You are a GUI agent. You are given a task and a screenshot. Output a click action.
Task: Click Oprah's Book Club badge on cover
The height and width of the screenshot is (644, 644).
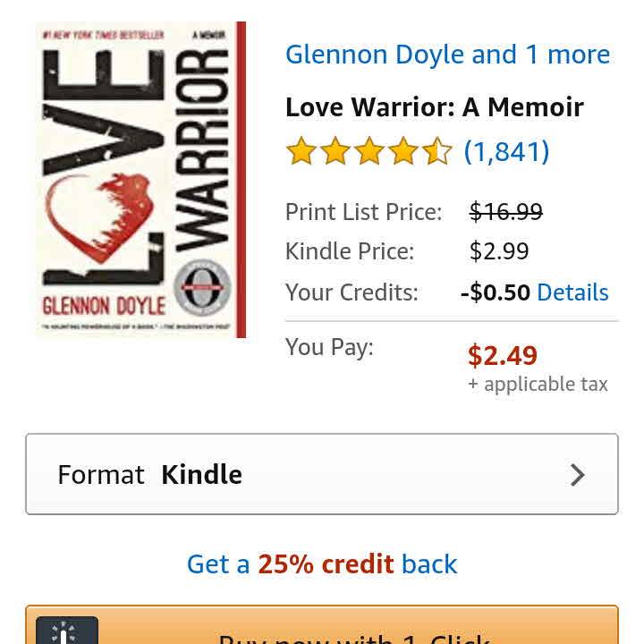pyautogui.click(x=201, y=287)
